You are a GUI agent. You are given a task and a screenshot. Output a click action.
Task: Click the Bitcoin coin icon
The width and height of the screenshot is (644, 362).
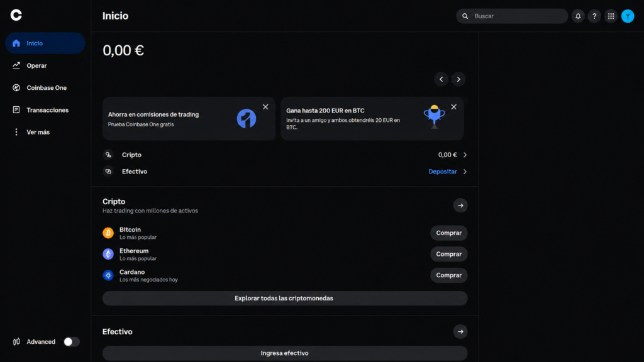tap(108, 233)
